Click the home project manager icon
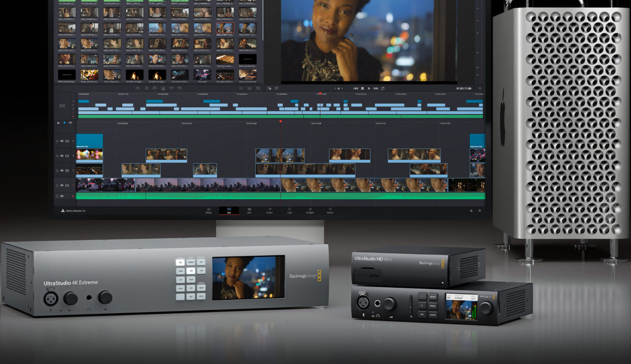Screen dimensions: 631x364 (471, 211)
